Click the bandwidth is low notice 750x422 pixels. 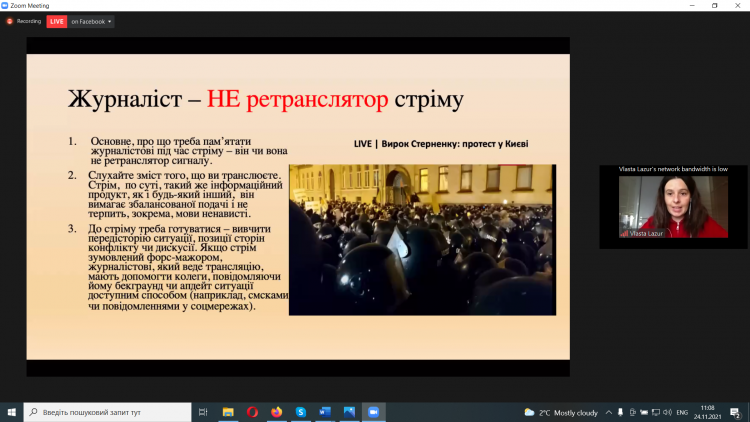pos(673,169)
